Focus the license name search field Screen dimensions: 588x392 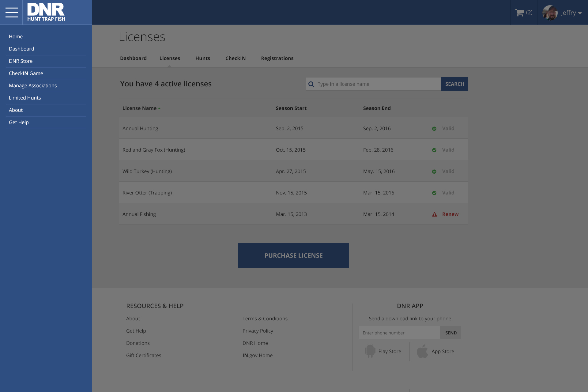coord(373,84)
